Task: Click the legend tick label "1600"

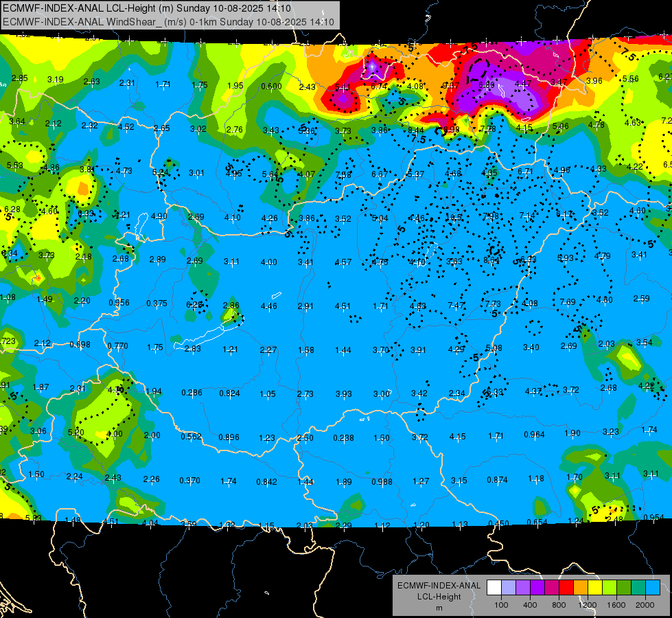Action: coord(616,605)
